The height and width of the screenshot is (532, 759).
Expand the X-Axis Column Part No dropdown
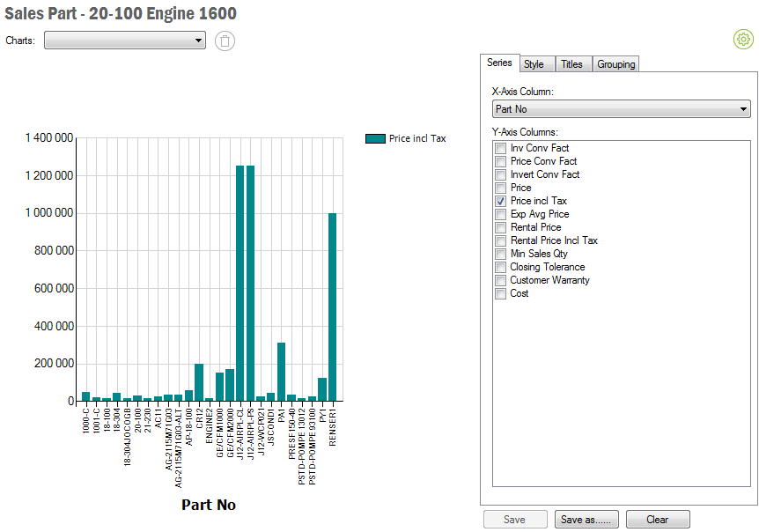[621, 109]
